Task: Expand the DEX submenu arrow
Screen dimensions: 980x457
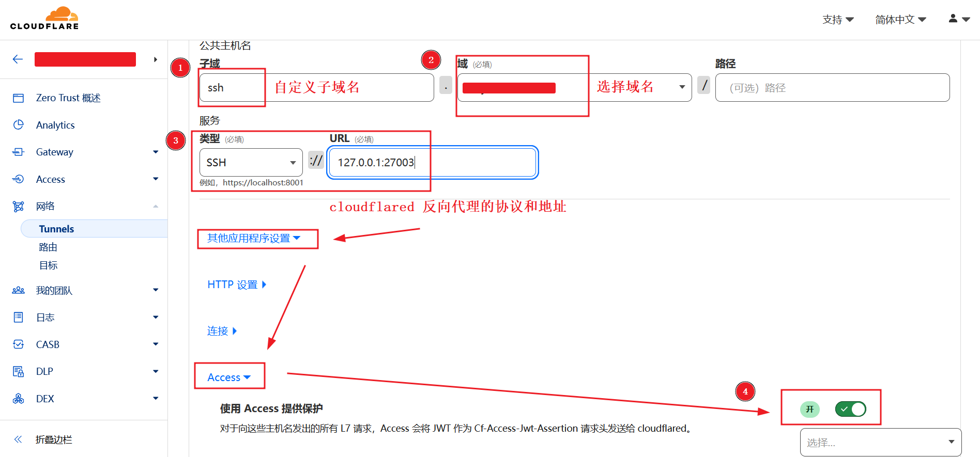Action: [x=156, y=399]
